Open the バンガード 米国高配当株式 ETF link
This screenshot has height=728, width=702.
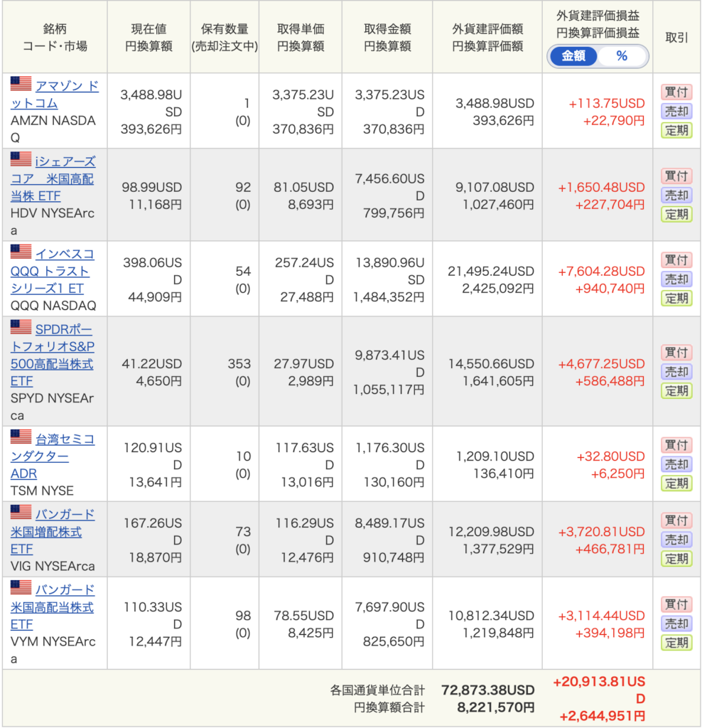click(53, 607)
